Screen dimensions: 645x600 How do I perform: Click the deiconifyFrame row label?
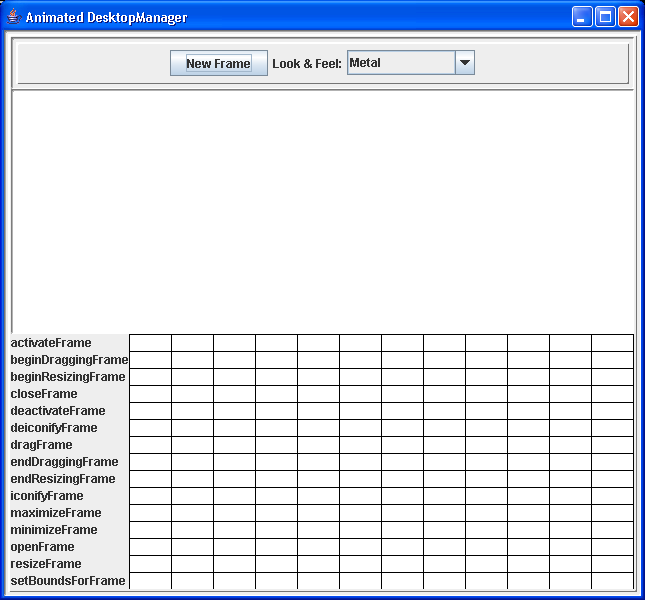tap(54, 428)
